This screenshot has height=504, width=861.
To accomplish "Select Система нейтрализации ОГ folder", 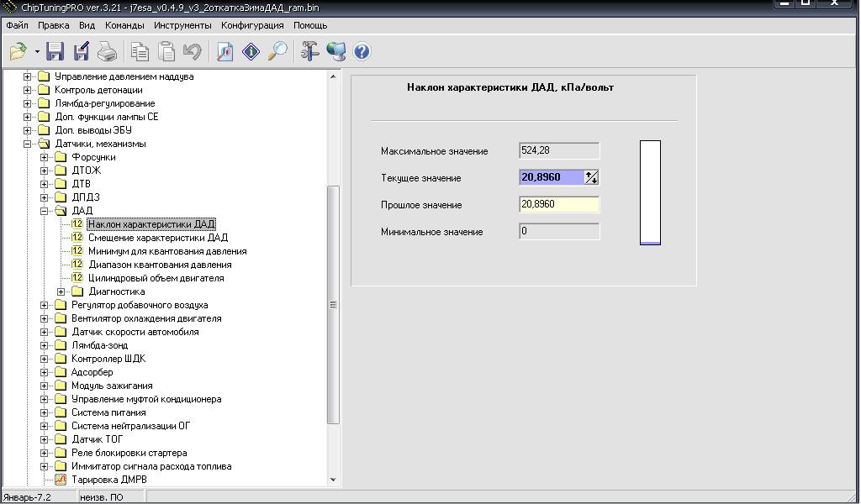I will coord(130,426).
